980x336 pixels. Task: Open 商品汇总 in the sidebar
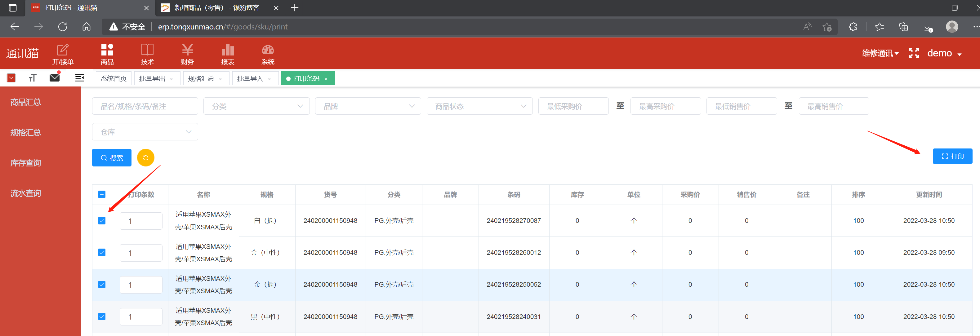pos(25,102)
